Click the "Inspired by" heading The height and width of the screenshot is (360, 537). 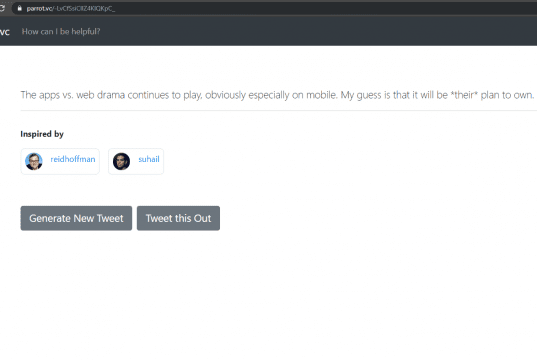[x=42, y=134]
